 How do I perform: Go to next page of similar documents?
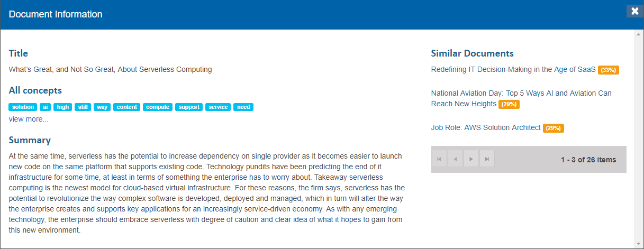[471, 159]
